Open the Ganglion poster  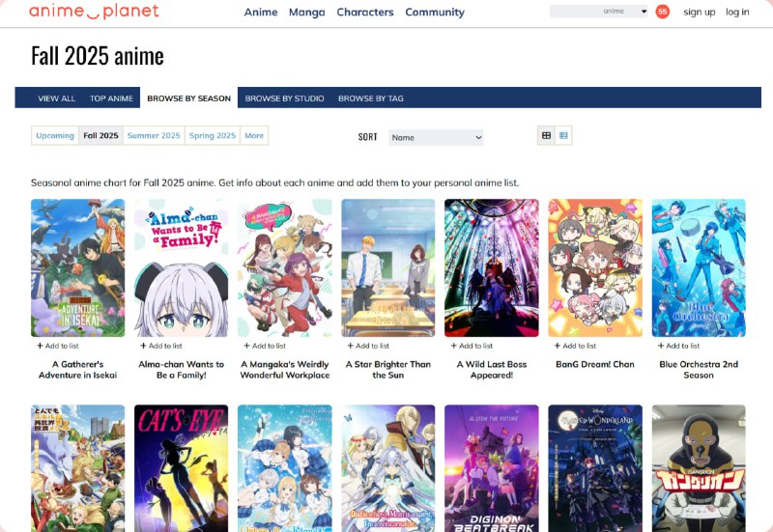click(x=699, y=468)
